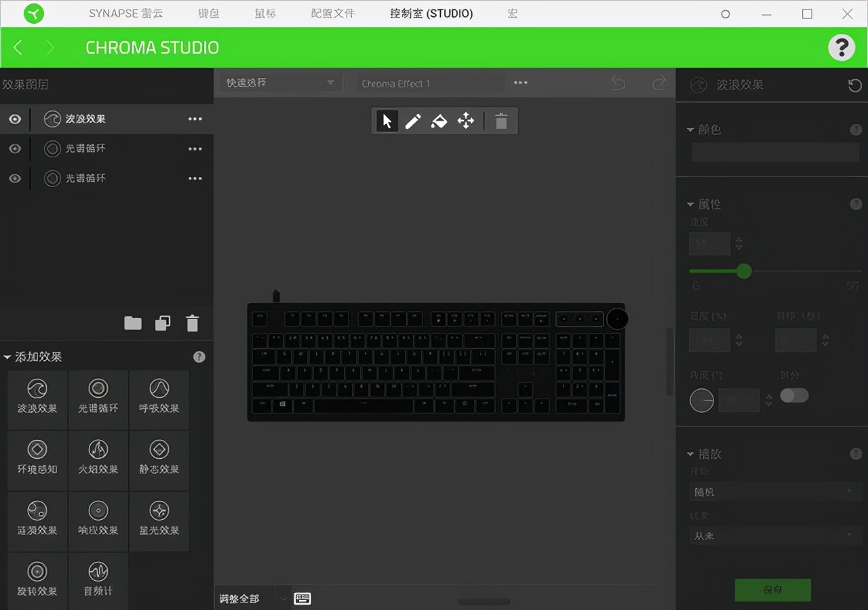Viewport: 868px width, 610px height.
Task: Add a Starlight (星光效果) effect
Action: point(159,521)
